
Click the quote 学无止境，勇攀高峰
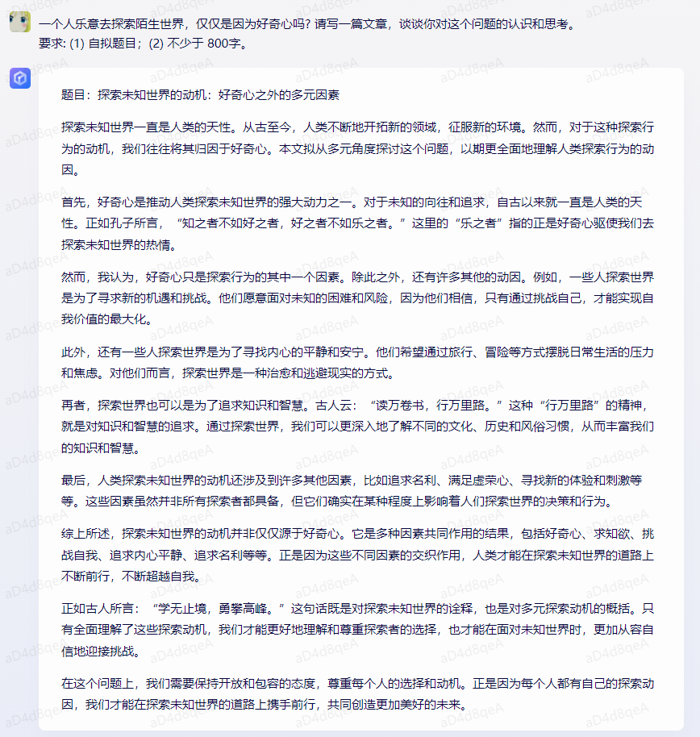219,609
